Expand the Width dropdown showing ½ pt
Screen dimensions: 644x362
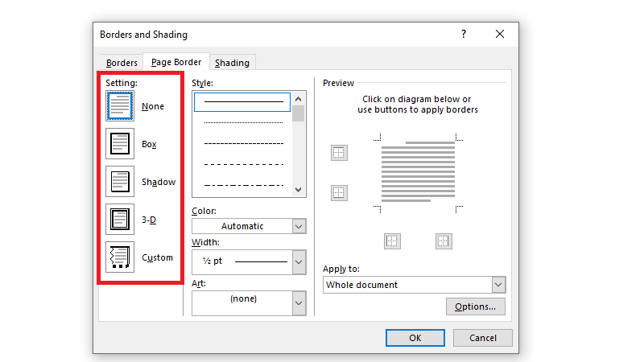click(299, 261)
